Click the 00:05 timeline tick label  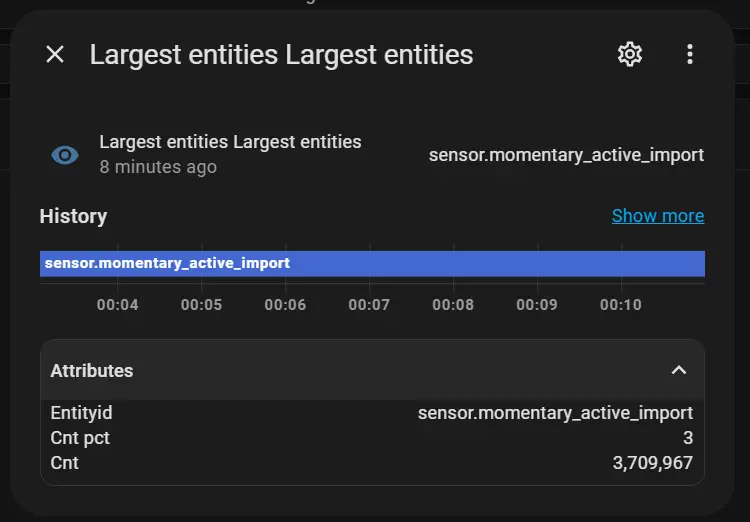click(201, 304)
